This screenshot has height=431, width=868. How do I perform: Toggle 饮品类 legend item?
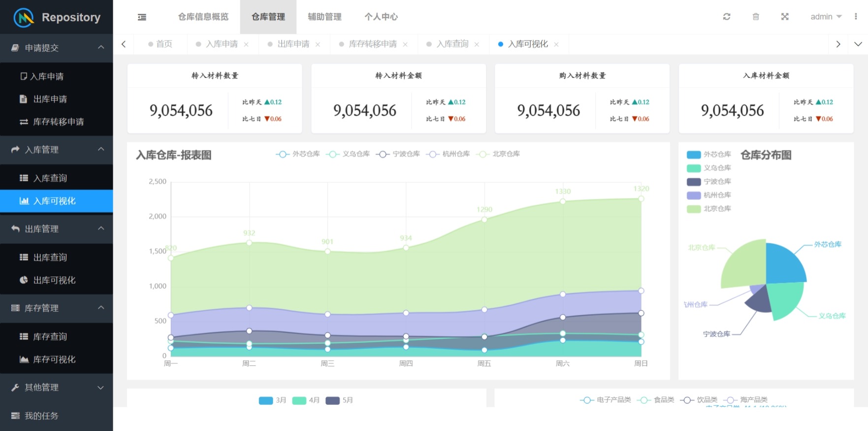click(699, 400)
